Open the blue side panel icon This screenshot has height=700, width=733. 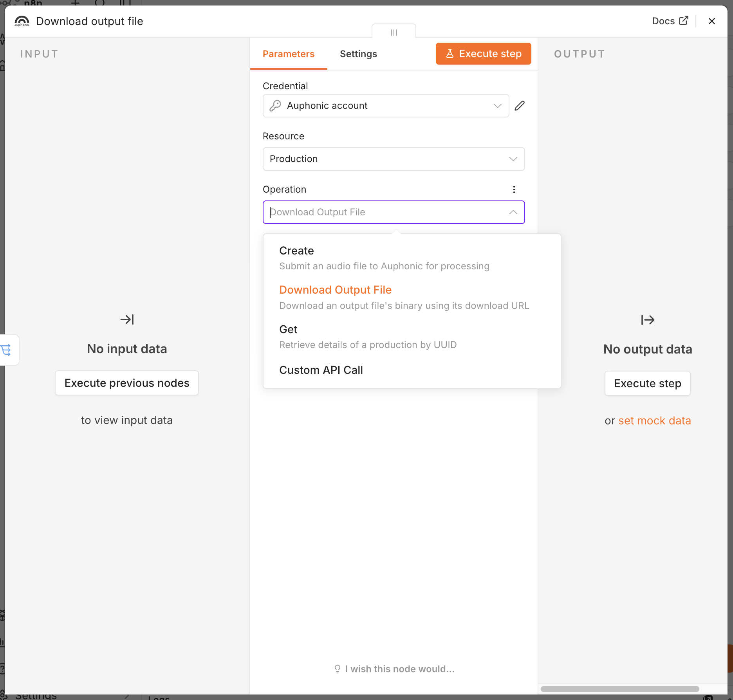pyautogui.click(x=7, y=350)
